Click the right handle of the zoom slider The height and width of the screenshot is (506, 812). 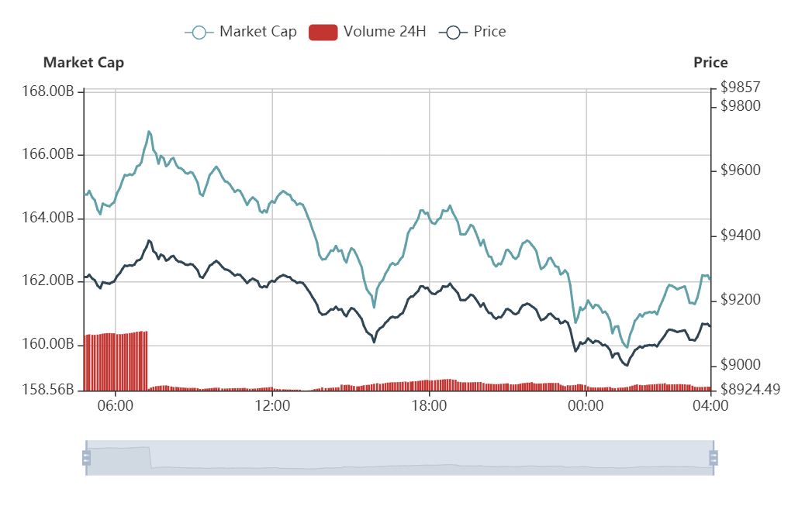pyautogui.click(x=713, y=458)
